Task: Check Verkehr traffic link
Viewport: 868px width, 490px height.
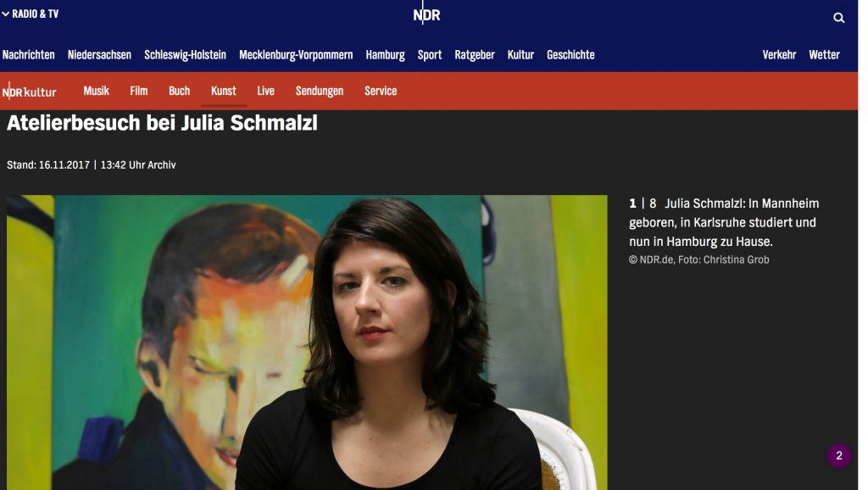Action: click(x=779, y=55)
